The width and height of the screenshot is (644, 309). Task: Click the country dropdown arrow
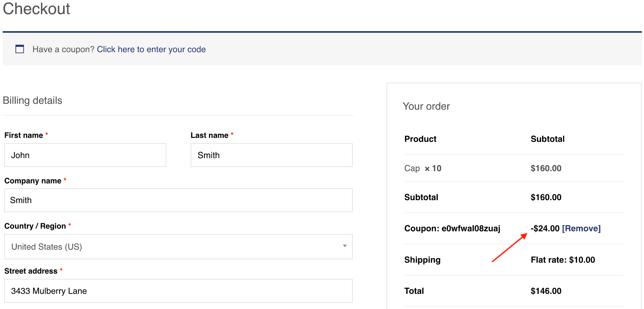[x=345, y=246]
